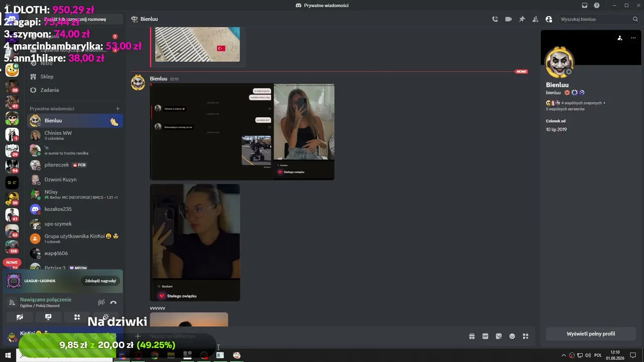Open the gift icon in message bar
Image resolution: width=644 pixels, height=362 pixels.
click(x=472, y=336)
